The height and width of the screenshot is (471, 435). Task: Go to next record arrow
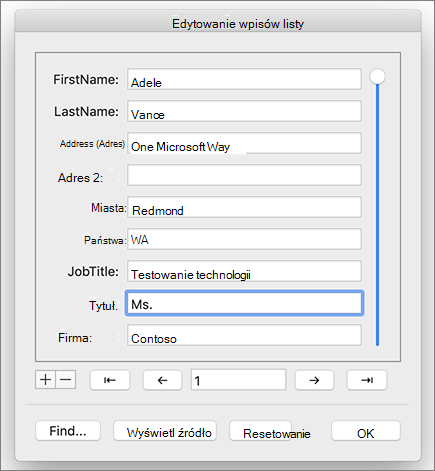click(x=314, y=380)
